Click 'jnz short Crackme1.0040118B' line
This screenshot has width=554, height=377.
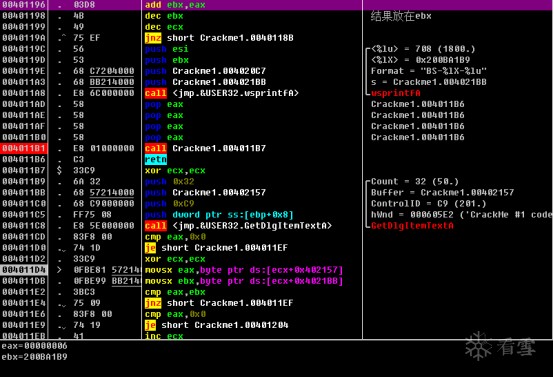point(219,38)
